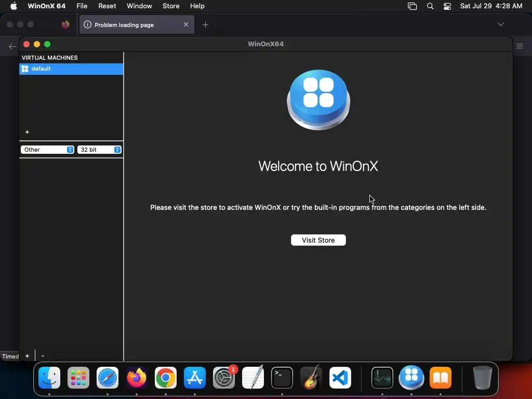Click Firefox logo icon in tab bar
This screenshot has height=399, width=532.
coord(65,24)
